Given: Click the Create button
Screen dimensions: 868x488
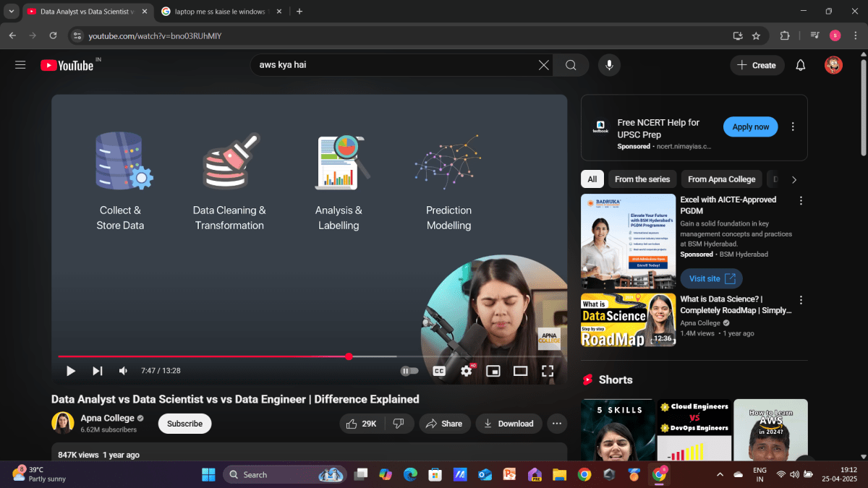Looking at the screenshot, I should coord(757,65).
